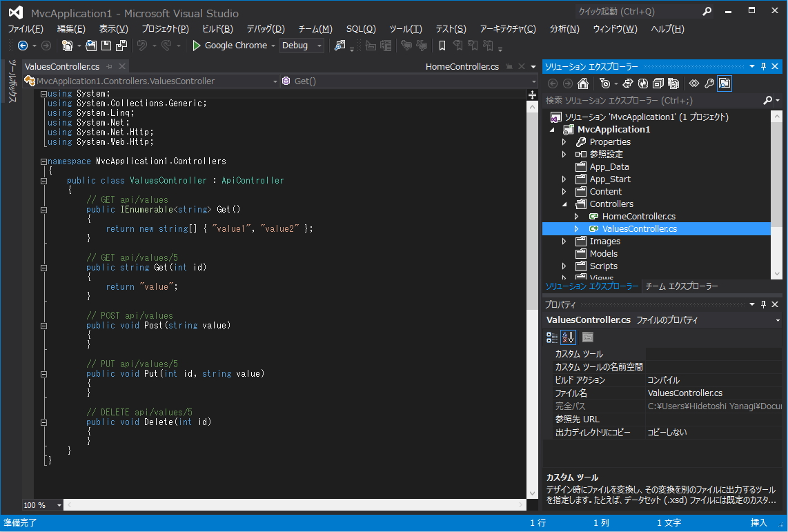788x532 pixels.
Task: Switch to チーム エクスプローラー tab
Action: [682, 286]
